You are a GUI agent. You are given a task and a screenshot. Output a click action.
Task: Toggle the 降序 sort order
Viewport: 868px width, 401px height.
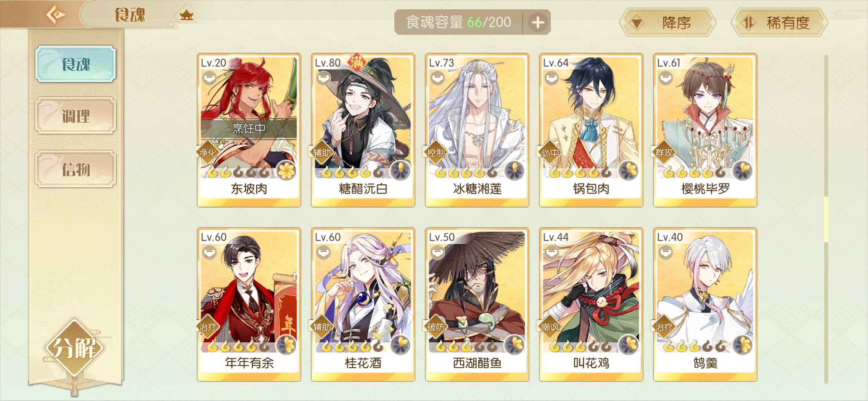[x=668, y=23]
